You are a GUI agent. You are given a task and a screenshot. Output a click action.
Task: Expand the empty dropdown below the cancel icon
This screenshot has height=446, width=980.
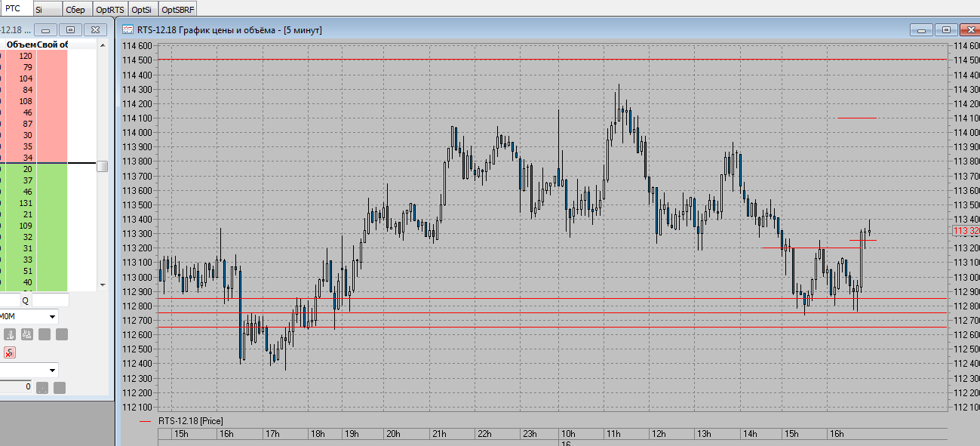coord(52,371)
